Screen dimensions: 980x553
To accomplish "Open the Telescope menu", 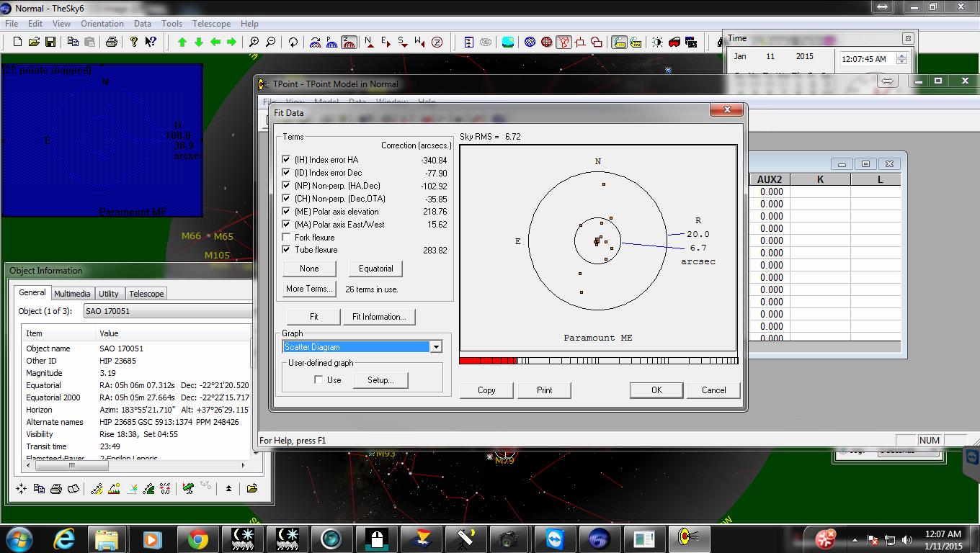I will (x=211, y=24).
